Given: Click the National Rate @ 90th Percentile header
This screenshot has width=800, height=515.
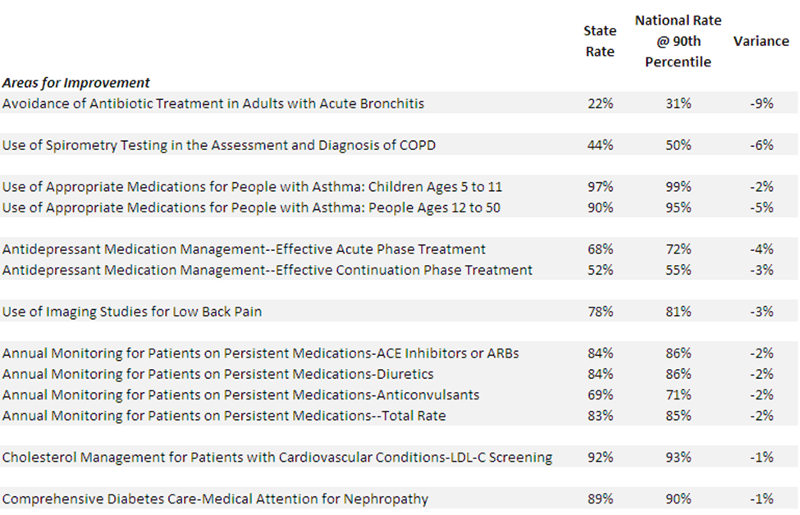Looking at the screenshot, I should pyautogui.click(x=679, y=41).
